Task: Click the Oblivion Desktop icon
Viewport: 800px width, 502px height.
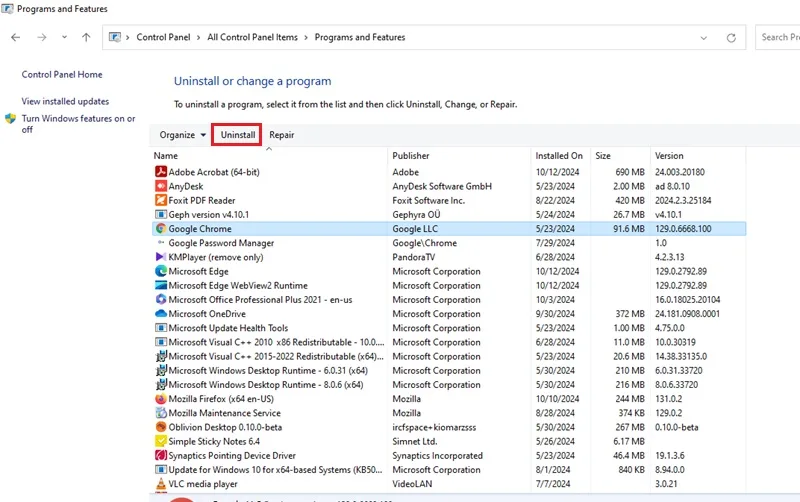Action: point(161,427)
